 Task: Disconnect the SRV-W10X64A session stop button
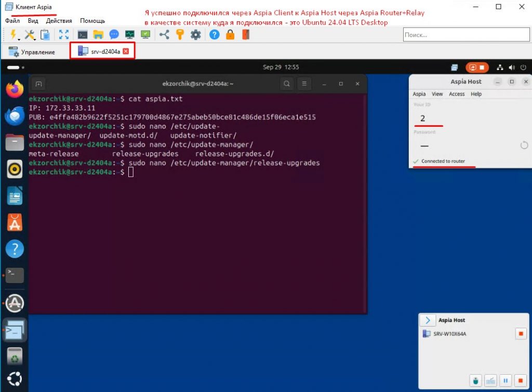click(521, 334)
